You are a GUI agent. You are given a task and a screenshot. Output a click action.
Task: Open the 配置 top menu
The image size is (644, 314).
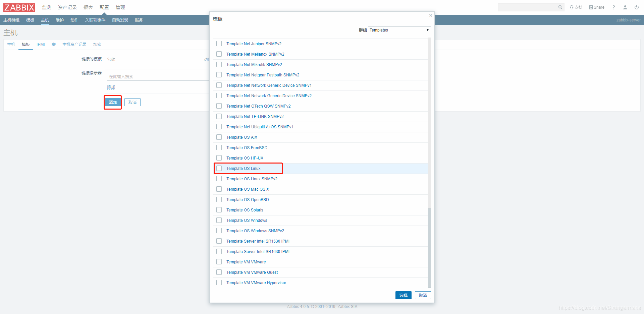click(104, 7)
